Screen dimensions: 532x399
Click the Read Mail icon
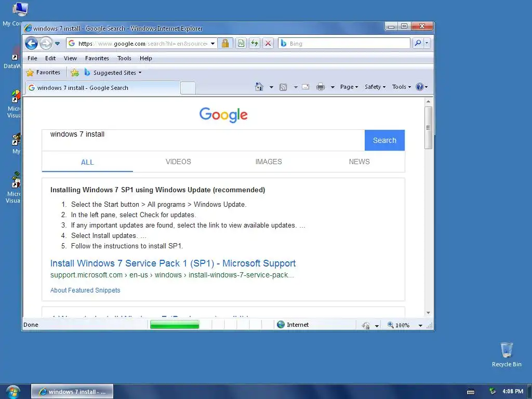tap(305, 87)
